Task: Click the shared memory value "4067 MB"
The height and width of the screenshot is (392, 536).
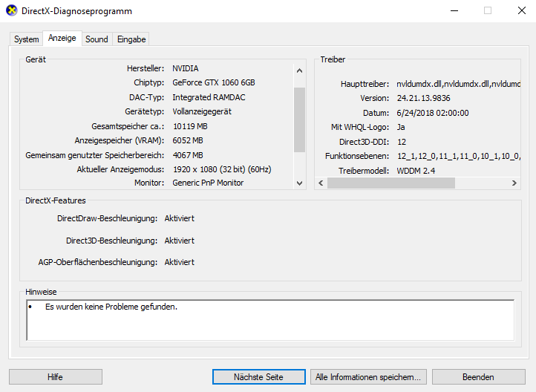Action: pyautogui.click(x=188, y=155)
